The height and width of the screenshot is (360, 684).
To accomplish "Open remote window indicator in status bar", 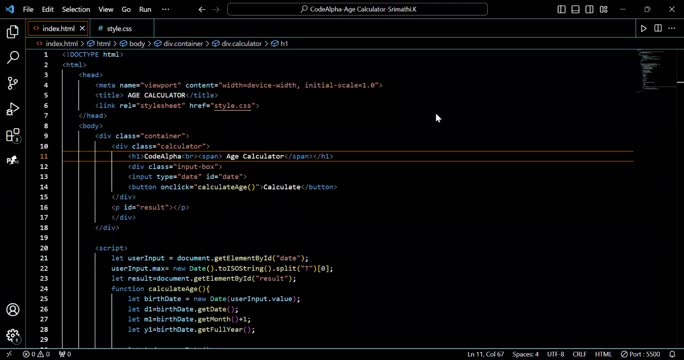I will click(x=9, y=354).
